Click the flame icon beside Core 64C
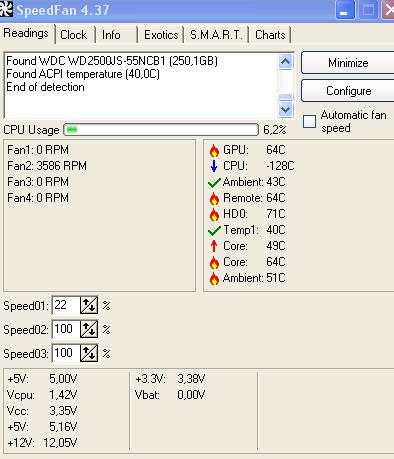The height and width of the screenshot is (459, 394). (214, 263)
